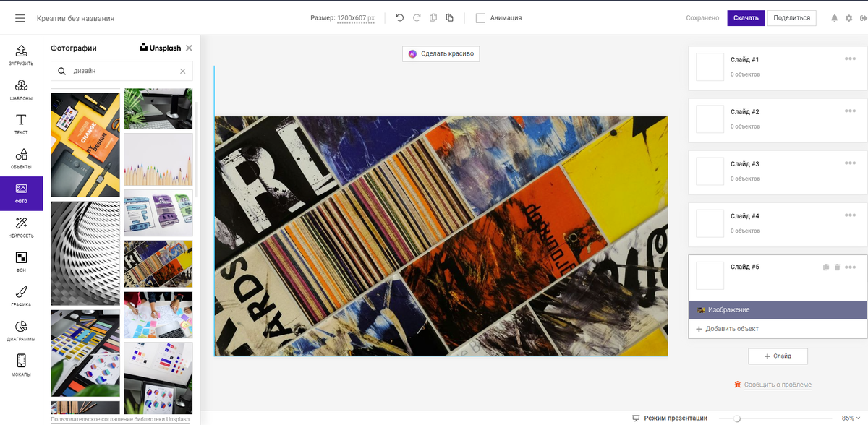This screenshot has width=868, height=425.
Task: Pick the yellow desk design photo
Action: [x=85, y=145]
